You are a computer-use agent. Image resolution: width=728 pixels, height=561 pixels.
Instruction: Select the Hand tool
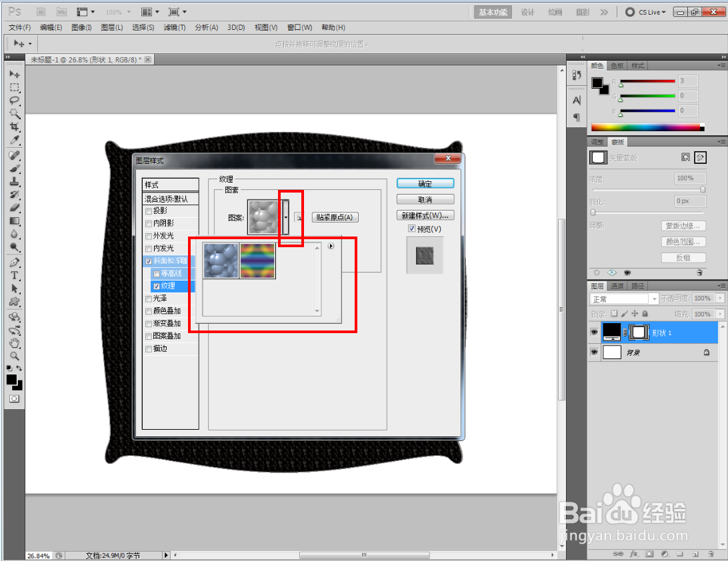pyautogui.click(x=15, y=343)
